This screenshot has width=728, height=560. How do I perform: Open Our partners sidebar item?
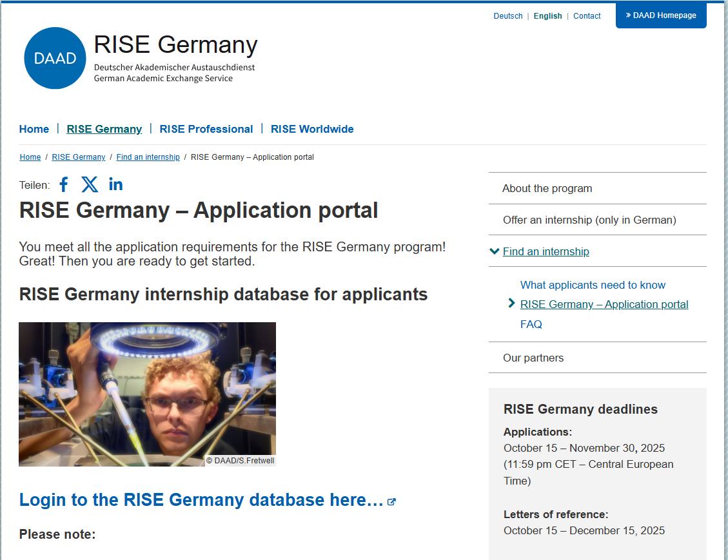click(x=598, y=358)
